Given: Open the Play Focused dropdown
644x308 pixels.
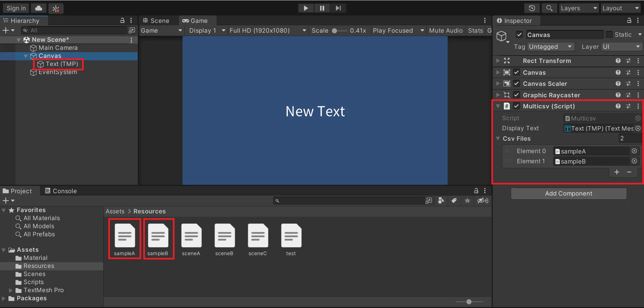Looking at the screenshot, I should click(398, 31).
